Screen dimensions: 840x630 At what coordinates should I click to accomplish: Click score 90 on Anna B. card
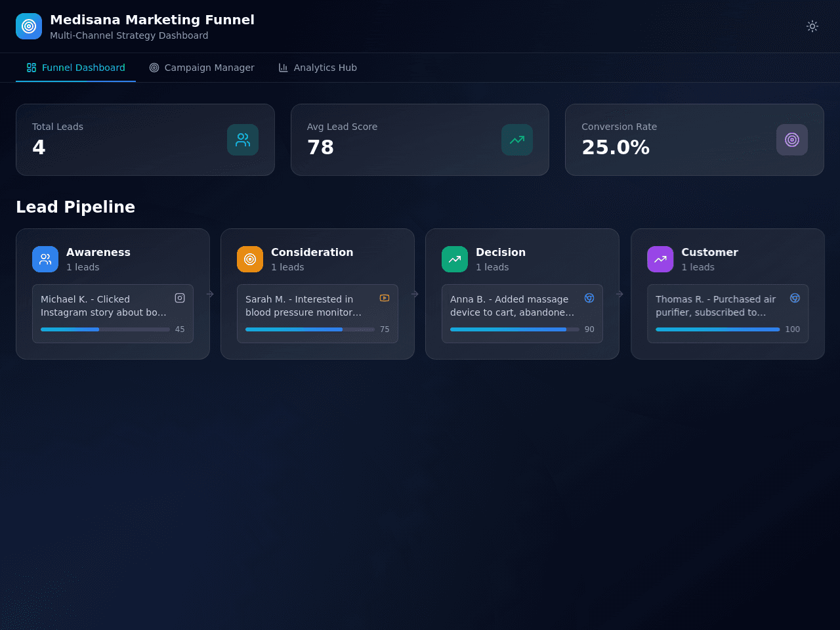tap(589, 329)
